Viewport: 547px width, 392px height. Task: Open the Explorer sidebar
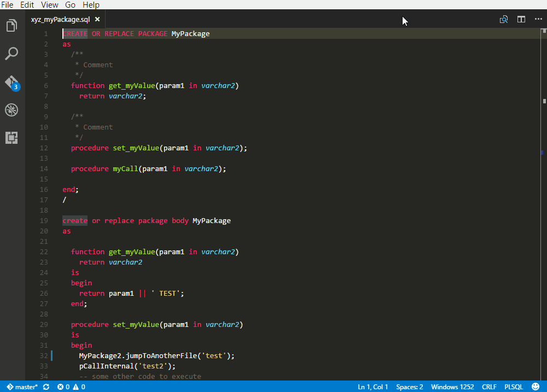point(11,25)
